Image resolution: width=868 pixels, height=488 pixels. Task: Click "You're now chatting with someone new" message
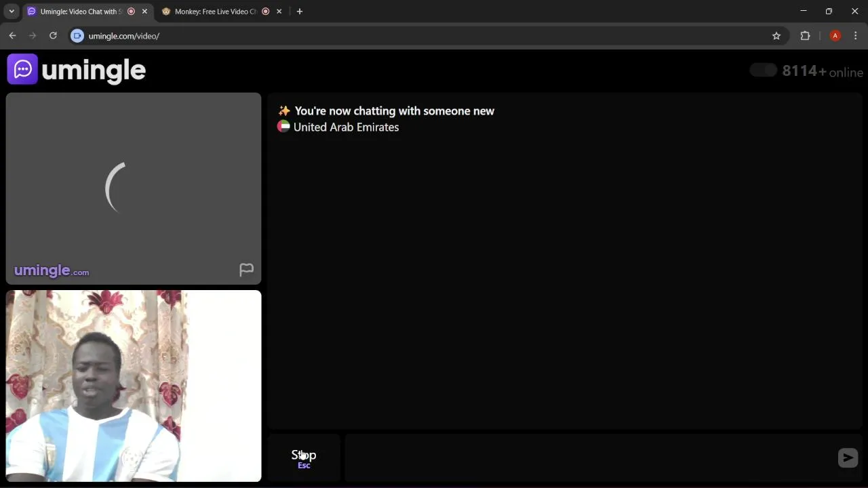(x=394, y=111)
